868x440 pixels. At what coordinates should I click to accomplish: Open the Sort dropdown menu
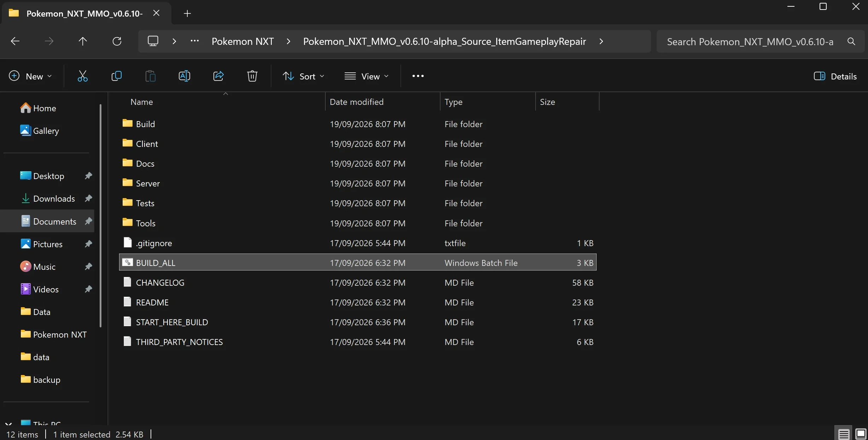coord(303,76)
